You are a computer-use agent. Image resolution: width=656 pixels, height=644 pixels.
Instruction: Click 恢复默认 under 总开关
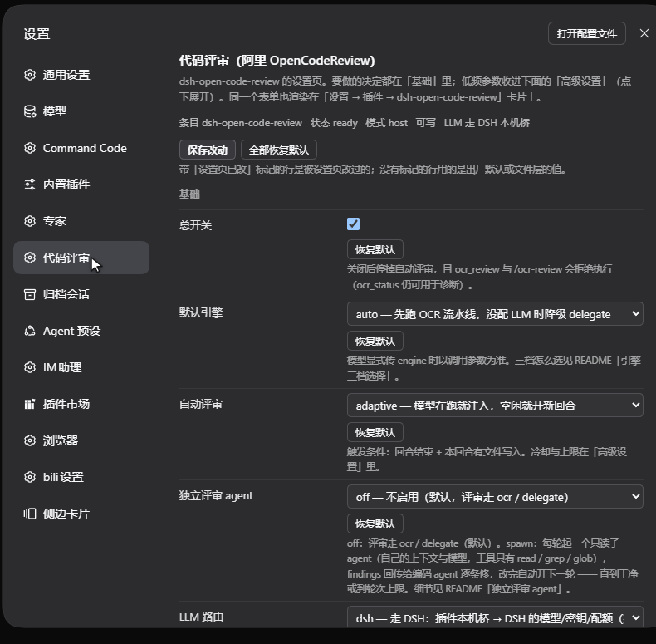[375, 249]
